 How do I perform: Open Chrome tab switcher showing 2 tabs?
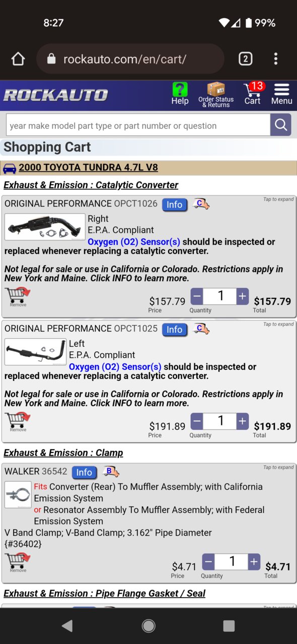[x=245, y=59]
